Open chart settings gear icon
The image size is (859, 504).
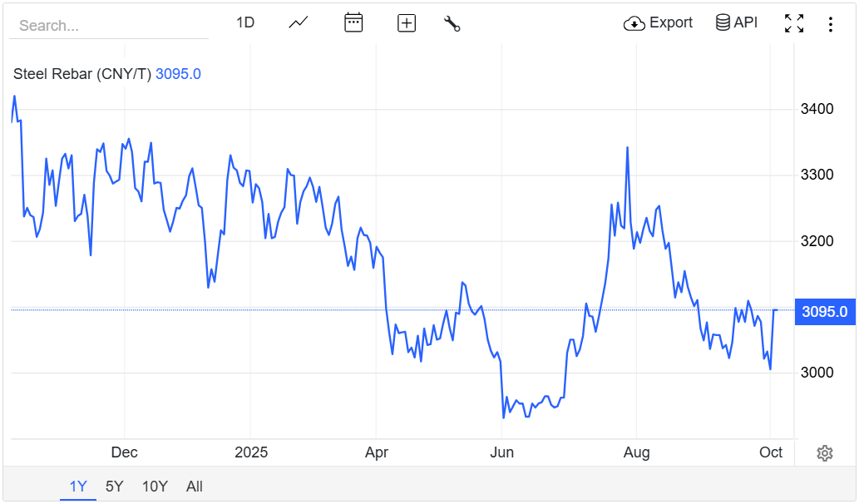(x=825, y=453)
